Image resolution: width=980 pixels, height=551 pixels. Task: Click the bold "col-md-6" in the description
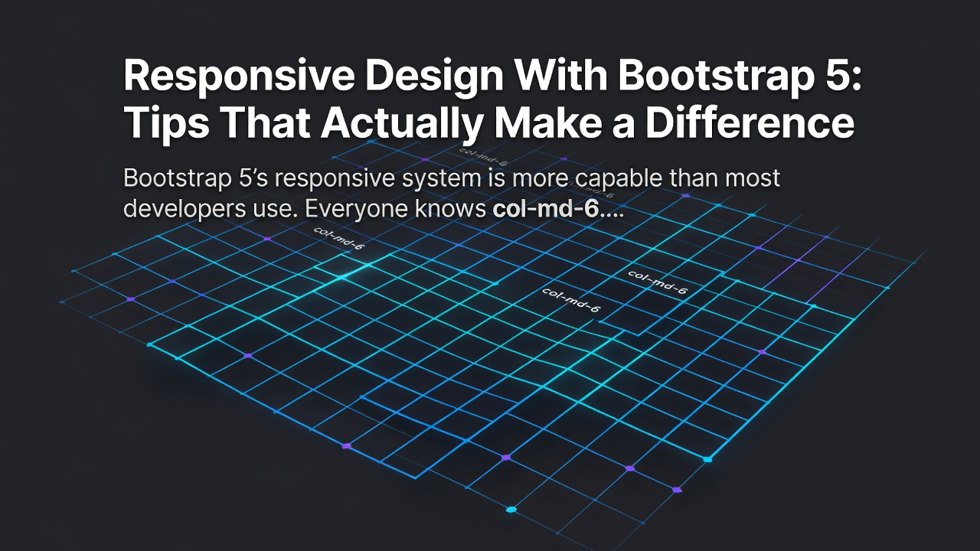[x=546, y=210]
